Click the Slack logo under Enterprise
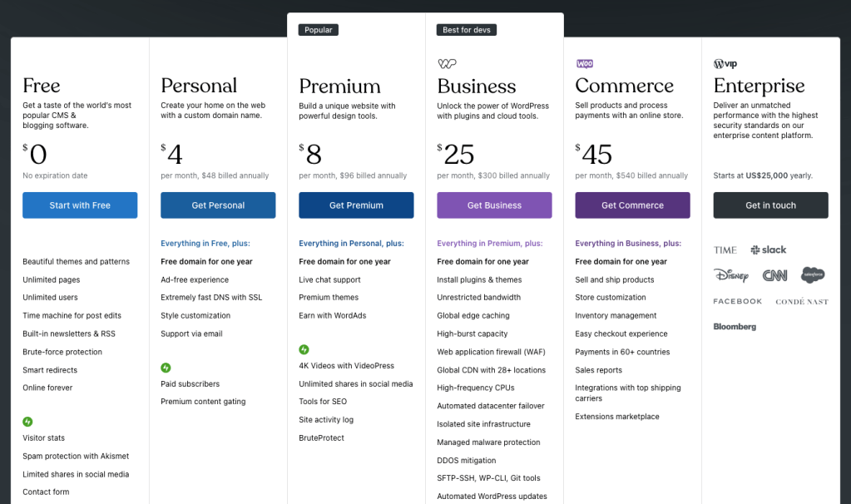This screenshot has height=504, width=851. coord(768,250)
